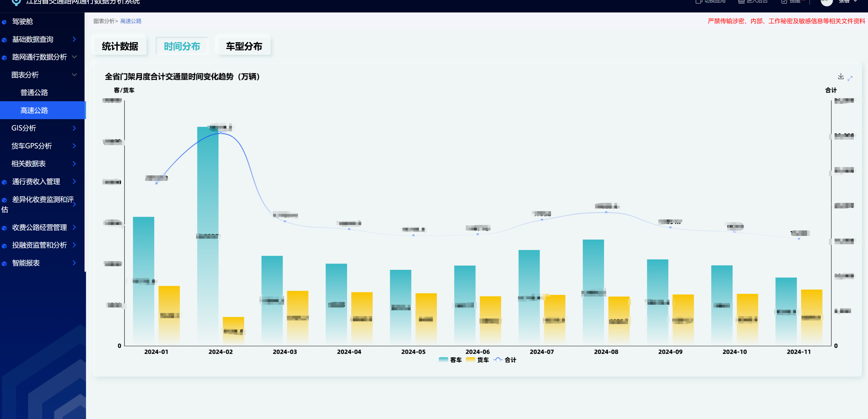Click the 合计 line point for 2024-08

(x=606, y=212)
